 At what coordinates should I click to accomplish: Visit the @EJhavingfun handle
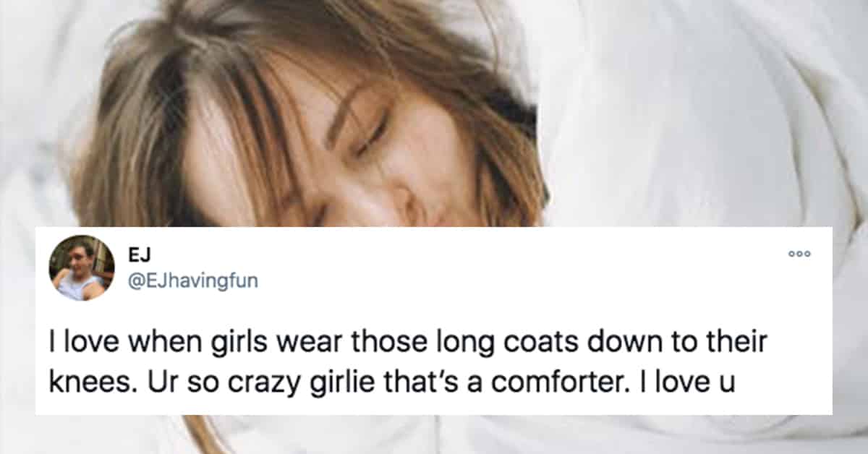(192, 282)
